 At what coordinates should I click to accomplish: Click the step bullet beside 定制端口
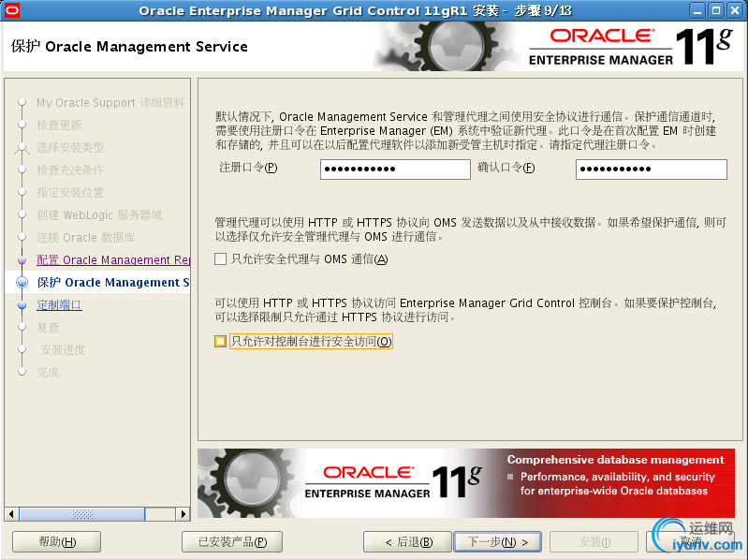pyautogui.click(x=22, y=304)
